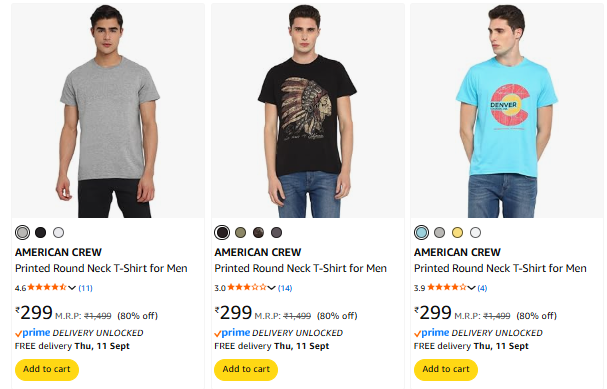Expand rating breakdown chevron for 3.9 stars
The height and width of the screenshot is (389, 607).
471,288
